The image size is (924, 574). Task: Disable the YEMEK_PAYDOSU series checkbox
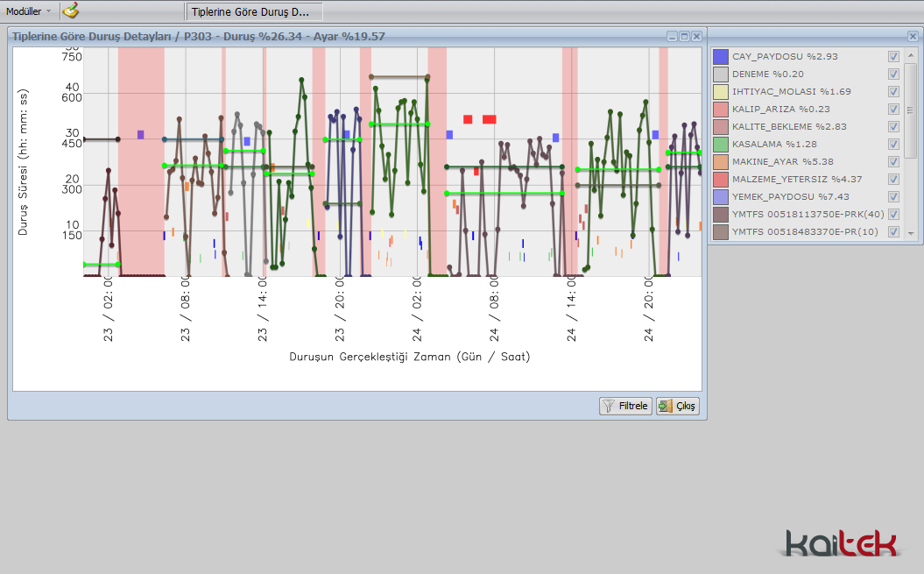pyautogui.click(x=893, y=196)
